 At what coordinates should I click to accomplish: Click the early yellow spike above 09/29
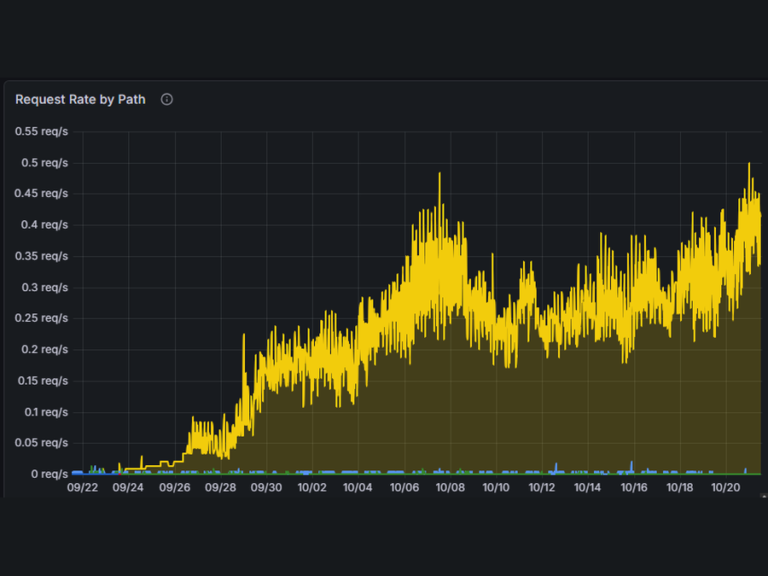tap(243, 336)
